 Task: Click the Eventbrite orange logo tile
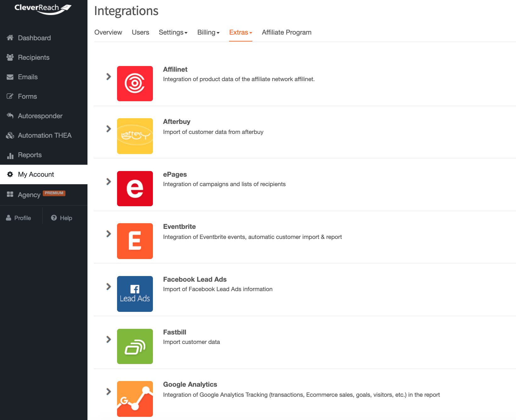(x=135, y=241)
